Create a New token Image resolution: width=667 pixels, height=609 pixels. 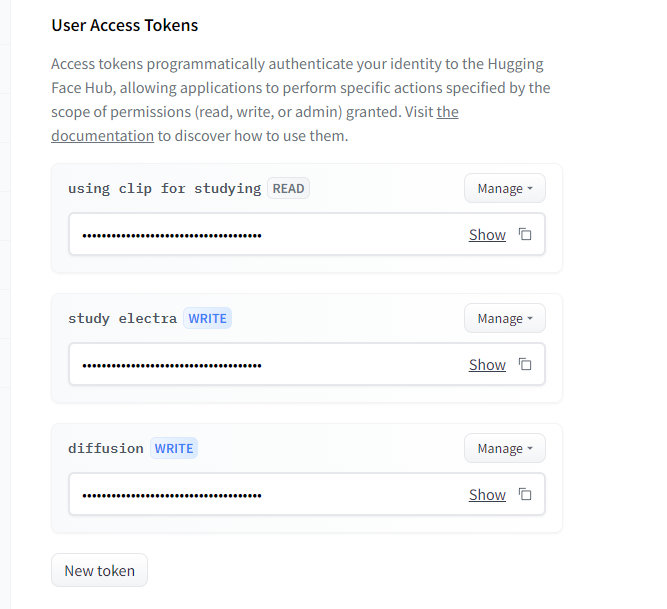coord(99,570)
